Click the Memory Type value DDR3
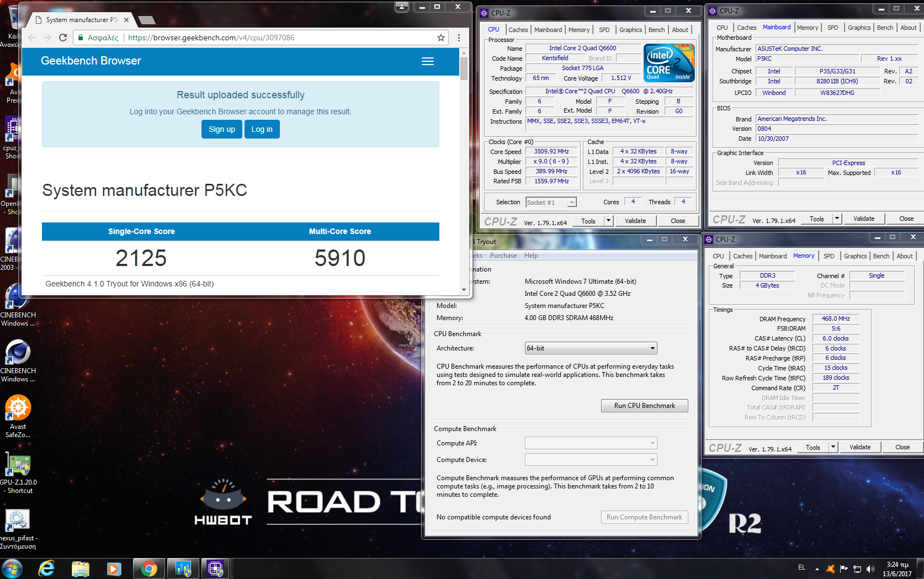Viewport: 924px width, 579px height. (767, 275)
